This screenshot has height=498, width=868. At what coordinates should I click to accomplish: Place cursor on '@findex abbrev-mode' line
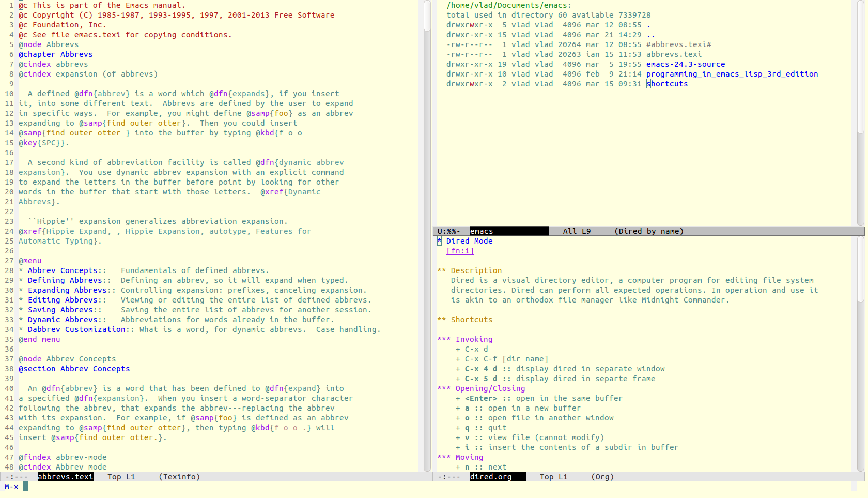click(x=63, y=457)
